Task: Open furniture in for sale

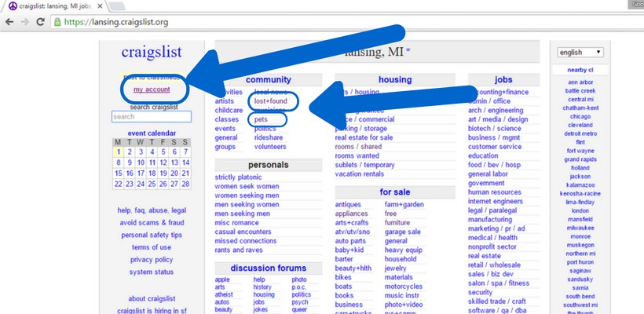Action: 397,222
